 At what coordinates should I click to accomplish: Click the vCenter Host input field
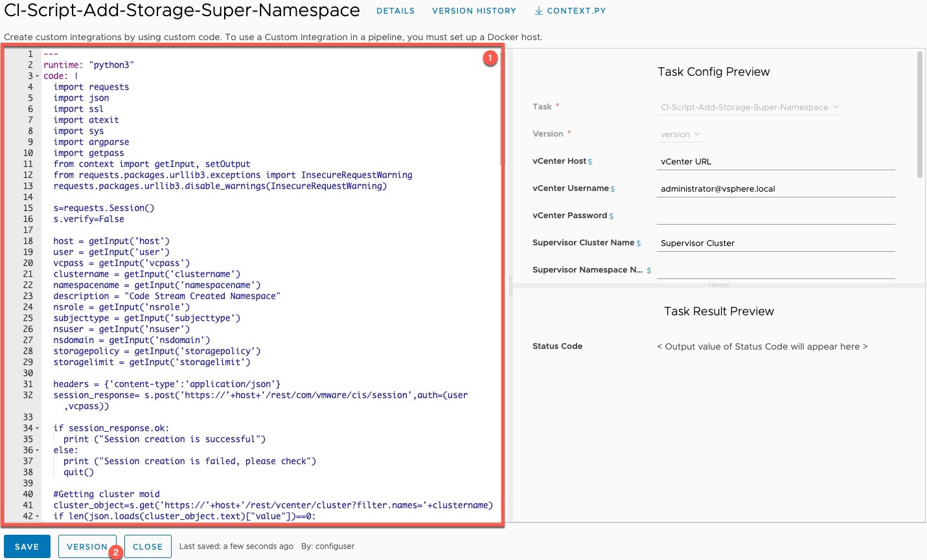click(x=775, y=162)
